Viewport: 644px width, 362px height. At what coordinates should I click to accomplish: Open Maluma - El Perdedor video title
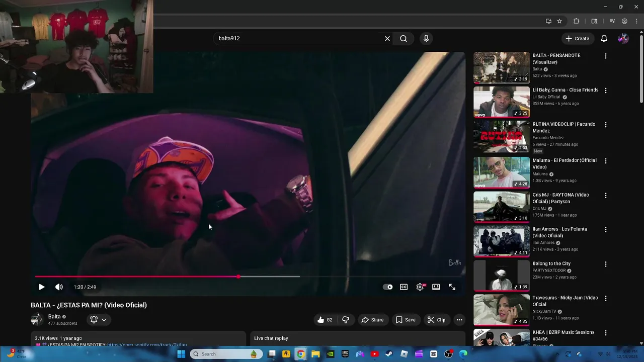point(565,163)
